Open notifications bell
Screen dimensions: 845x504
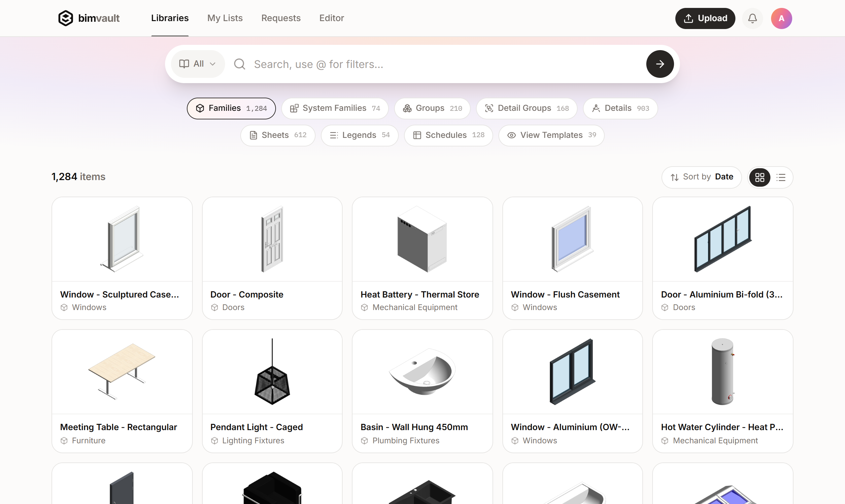click(752, 18)
